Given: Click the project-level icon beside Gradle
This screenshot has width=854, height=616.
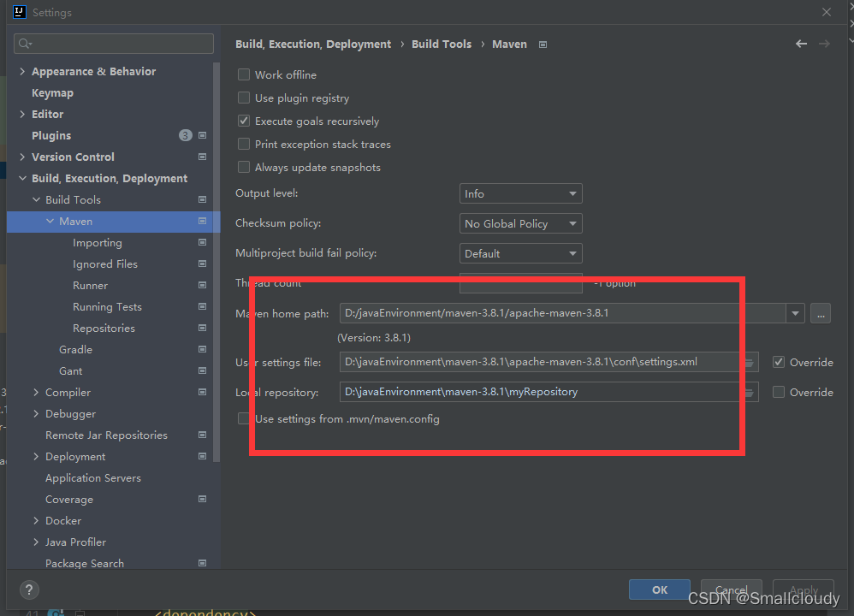Looking at the screenshot, I should 202,349.
